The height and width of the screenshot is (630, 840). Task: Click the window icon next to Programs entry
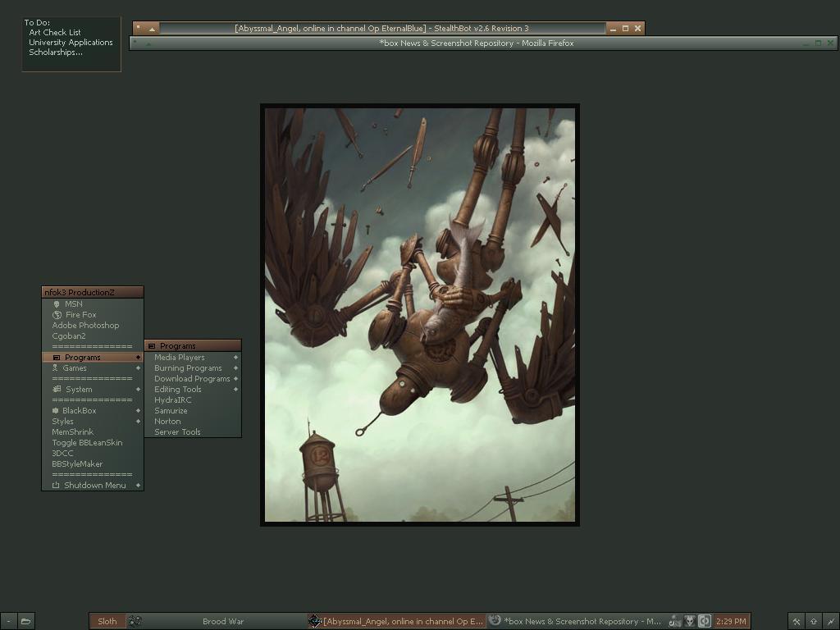click(57, 358)
